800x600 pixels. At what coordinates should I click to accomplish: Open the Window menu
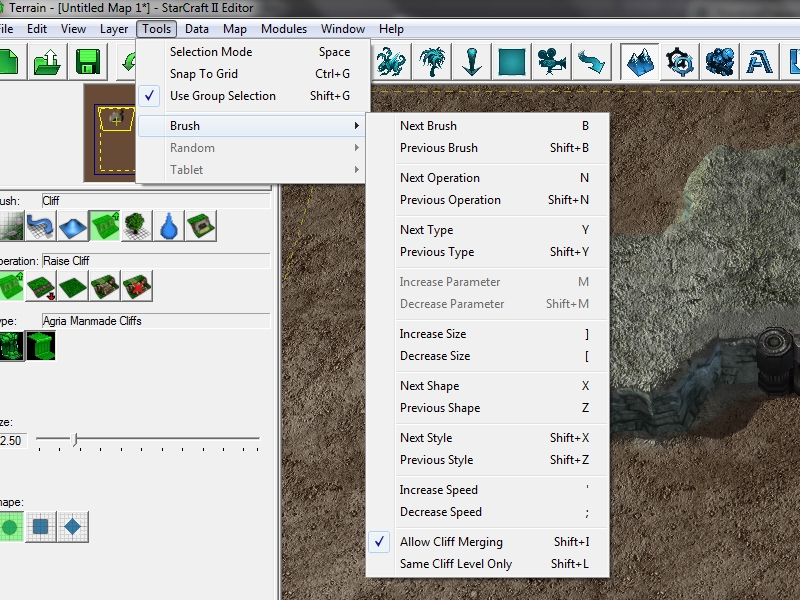point(343,29)
